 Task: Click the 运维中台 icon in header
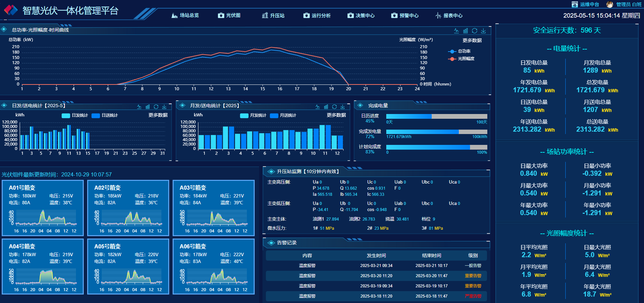574,4
